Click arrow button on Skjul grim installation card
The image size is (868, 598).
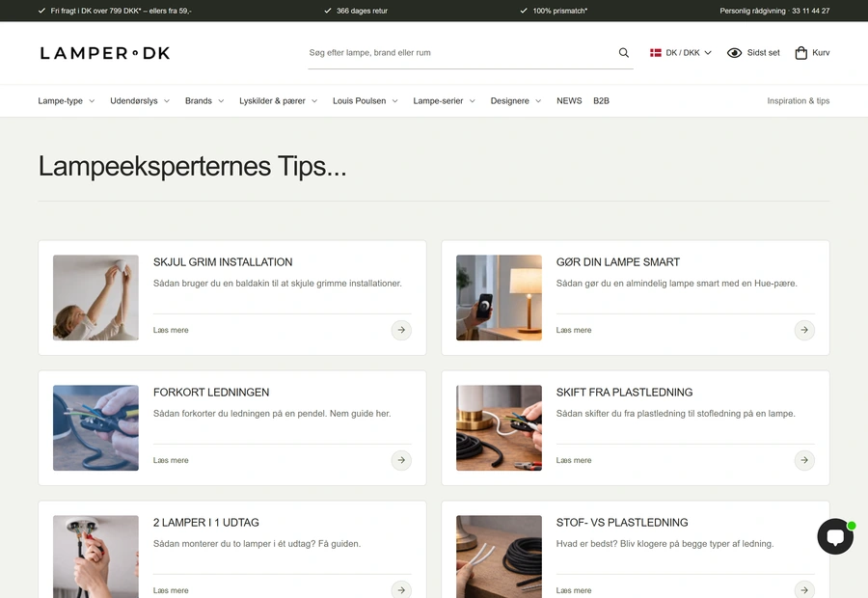point(401,330)
